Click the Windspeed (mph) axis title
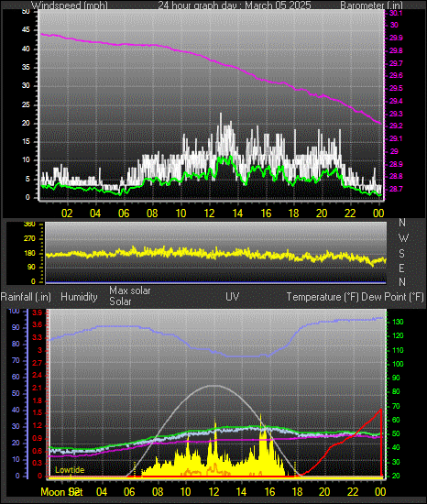427x504 pixels. [x=70, y=5]
